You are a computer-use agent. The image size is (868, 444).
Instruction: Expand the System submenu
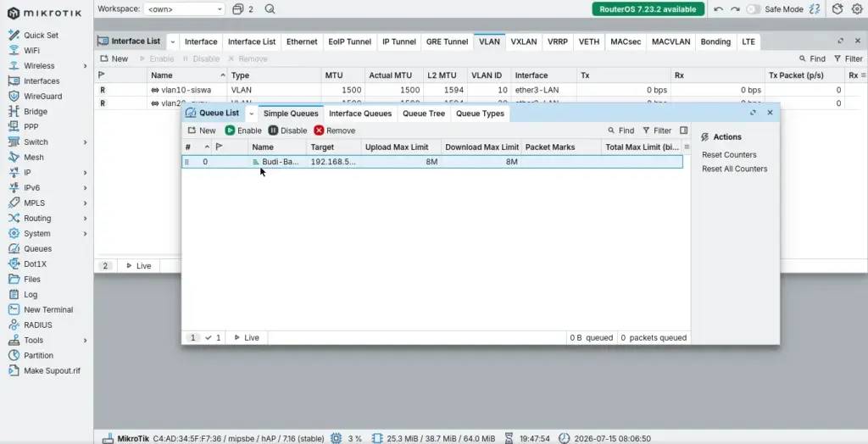point(86,234)
